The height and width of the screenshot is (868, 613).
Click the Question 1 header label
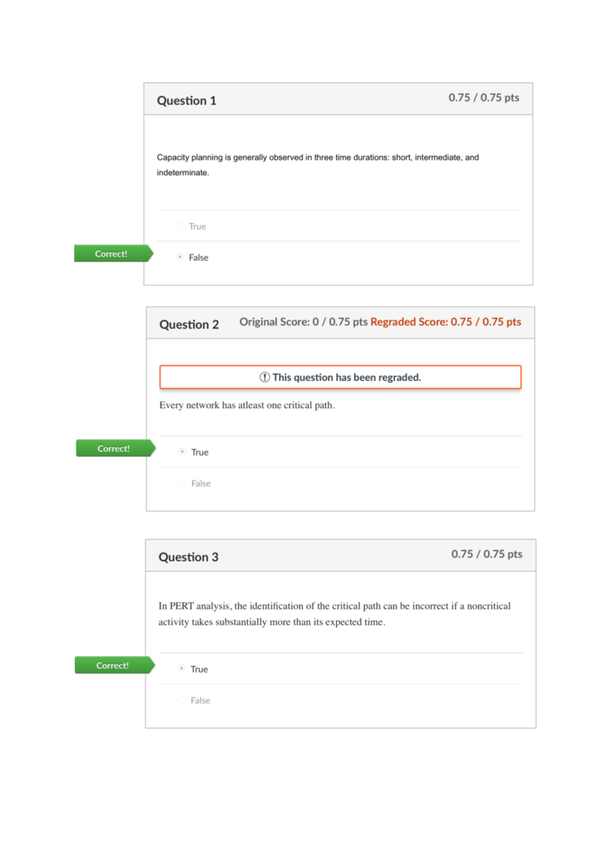(186, 101)
